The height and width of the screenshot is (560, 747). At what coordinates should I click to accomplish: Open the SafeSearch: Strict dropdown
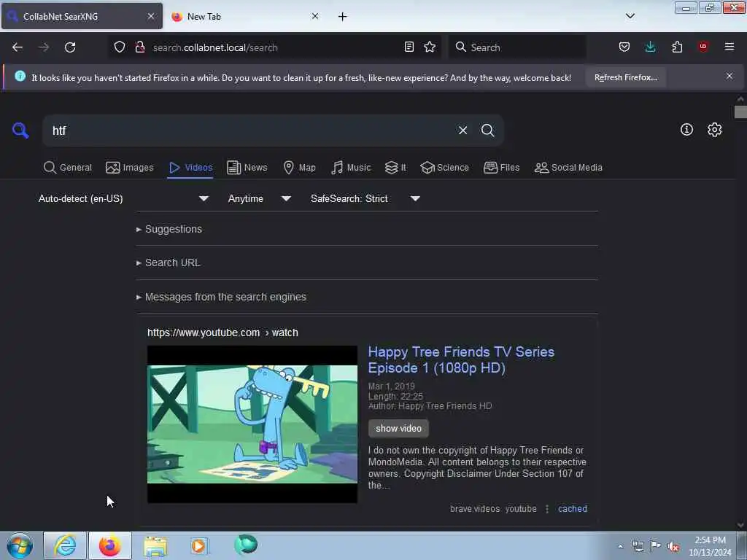click(x=365, y=198)
